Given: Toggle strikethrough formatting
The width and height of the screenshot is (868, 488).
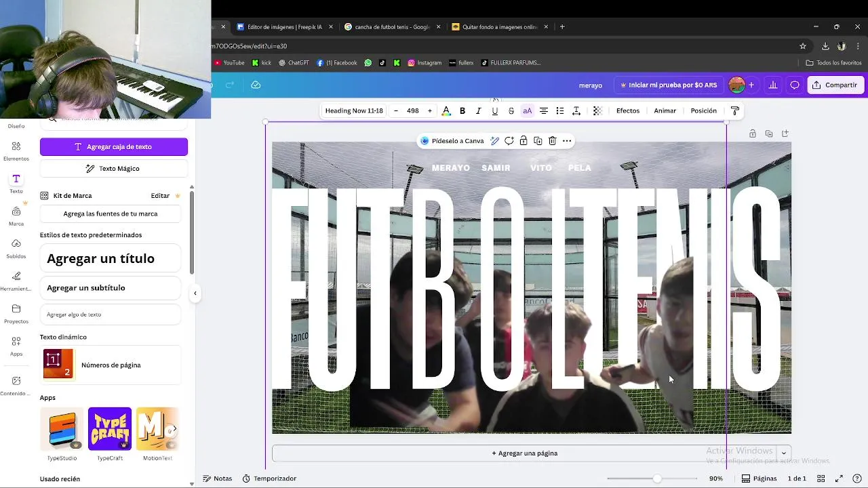Looking at the screenshot, I should point(511,110).
